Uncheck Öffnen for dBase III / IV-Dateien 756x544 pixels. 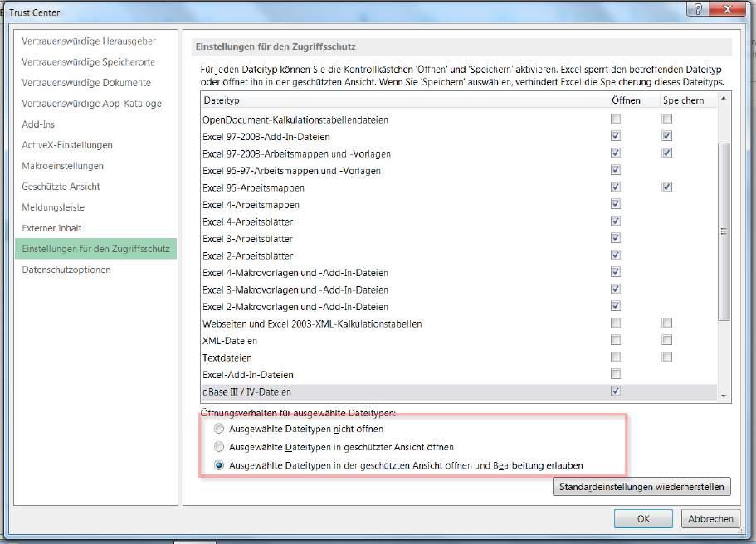[x=616, y=391]
